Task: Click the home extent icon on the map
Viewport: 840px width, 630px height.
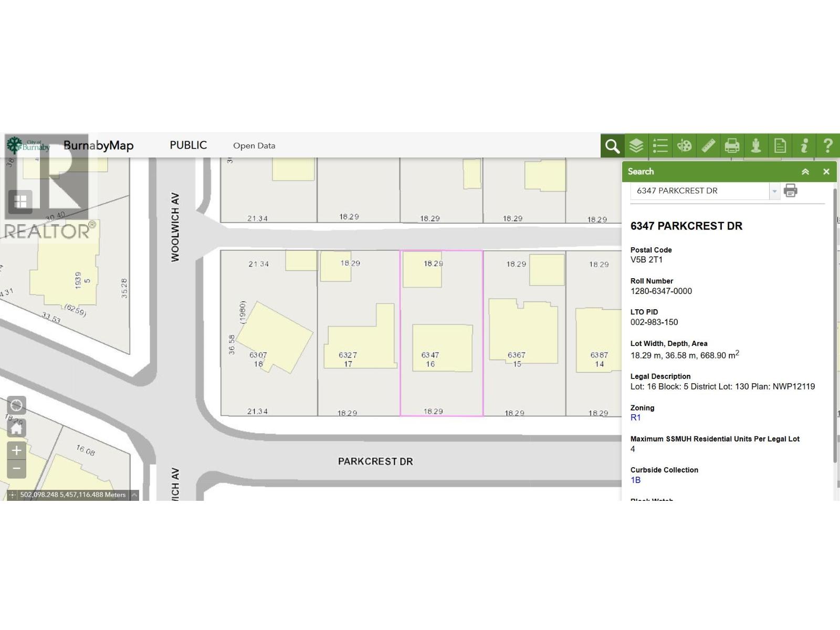Action: [16, 428]
